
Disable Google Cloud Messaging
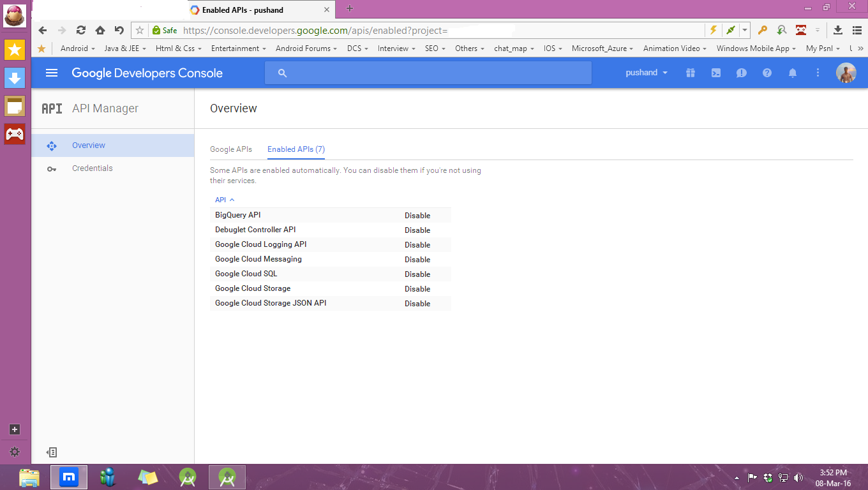point(417,260)
